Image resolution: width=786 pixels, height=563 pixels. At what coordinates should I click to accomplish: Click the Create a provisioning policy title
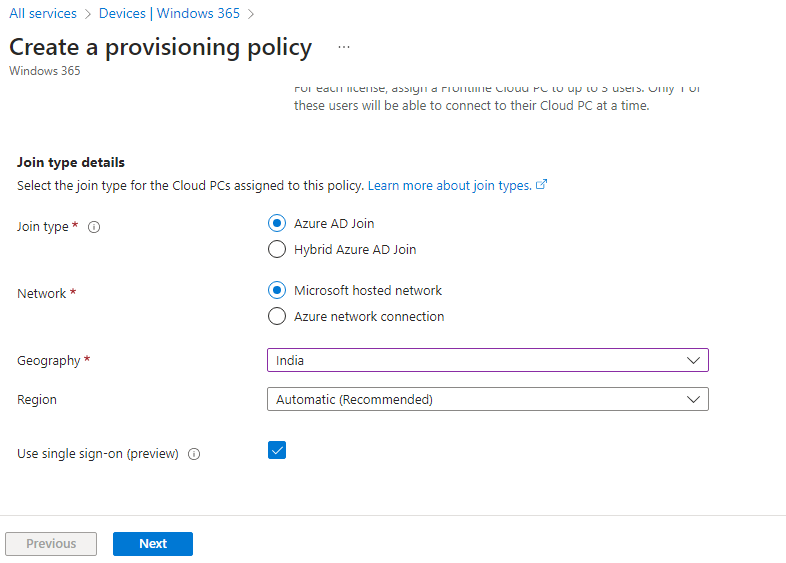[160, 48]
